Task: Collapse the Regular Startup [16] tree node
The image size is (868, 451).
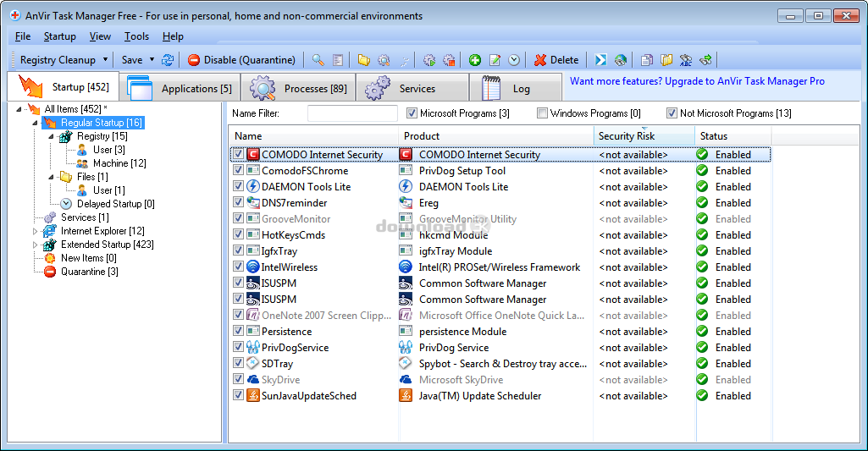Action: coord(36,123)
